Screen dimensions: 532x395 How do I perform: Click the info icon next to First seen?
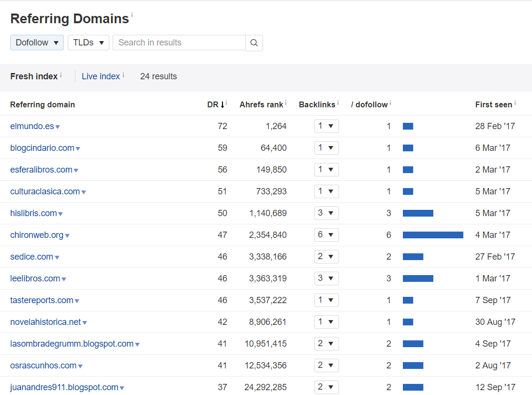pos(515,102)
